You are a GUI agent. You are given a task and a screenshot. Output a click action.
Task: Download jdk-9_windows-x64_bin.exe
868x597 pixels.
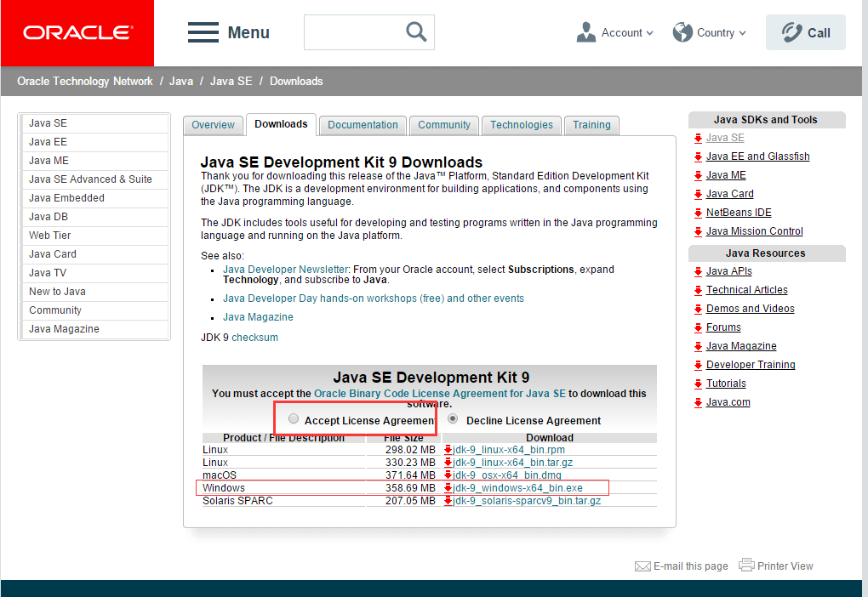517,488
